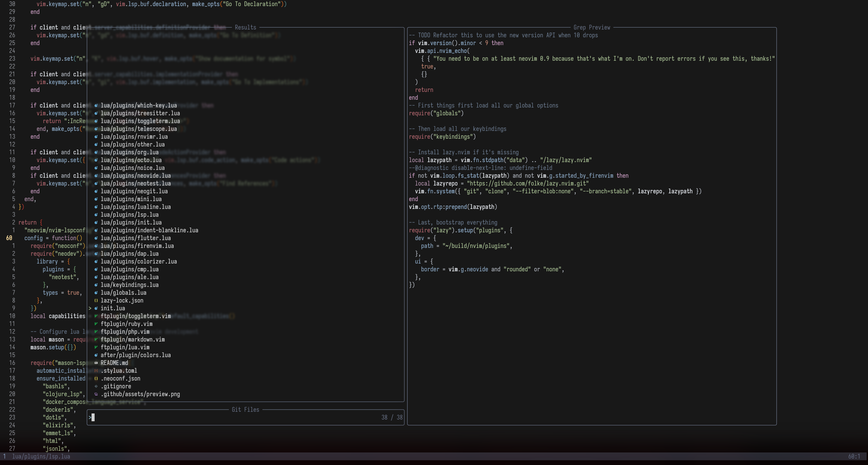868x465 pixels.
Task: Select lua/plugins/neotest.lua in results
Action: pos(136,183)
